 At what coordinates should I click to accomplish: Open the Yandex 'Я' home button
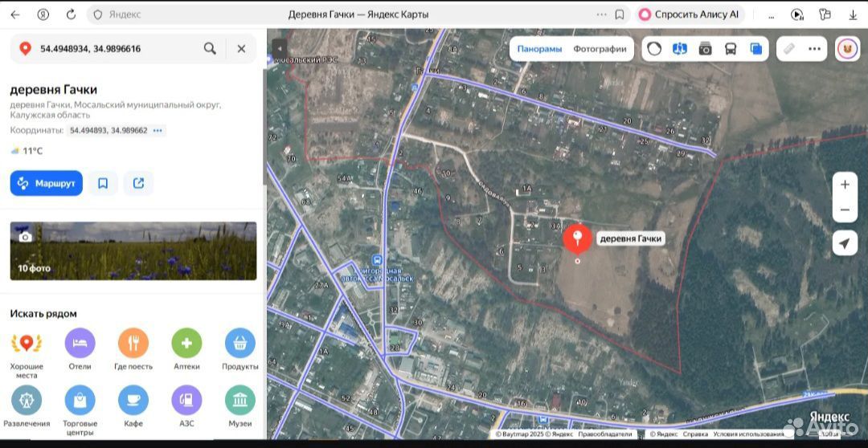(x=43, y=15)
